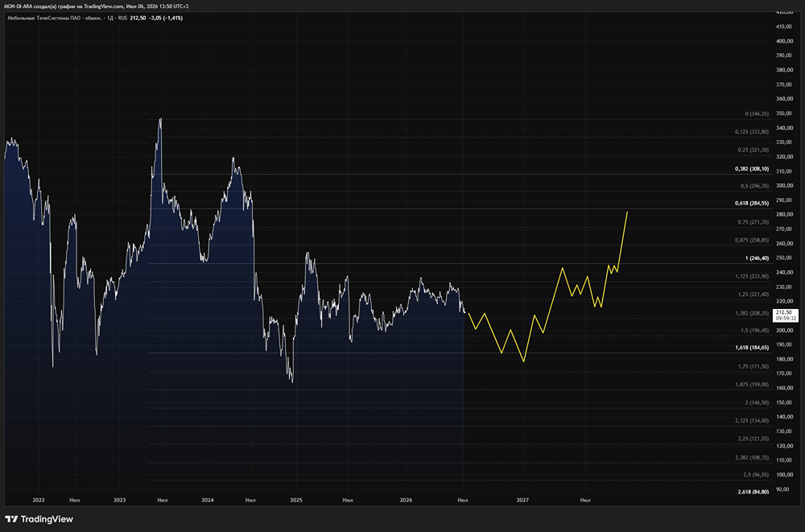Click the MON-DI-ARA author name
This screenshot has height=532, width=805.
click(18, 6)
